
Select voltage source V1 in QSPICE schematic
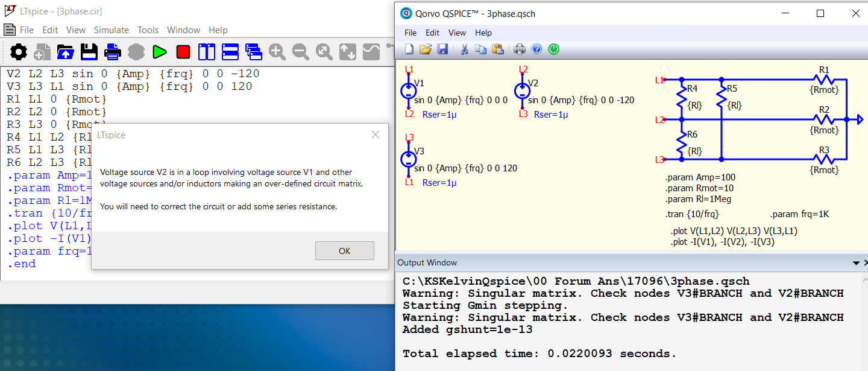click(408, 90)
